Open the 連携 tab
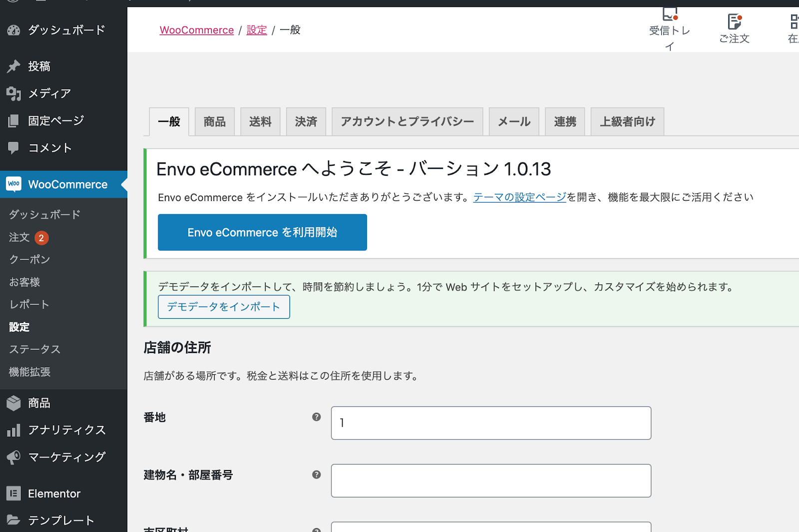 tap(565, 121)
